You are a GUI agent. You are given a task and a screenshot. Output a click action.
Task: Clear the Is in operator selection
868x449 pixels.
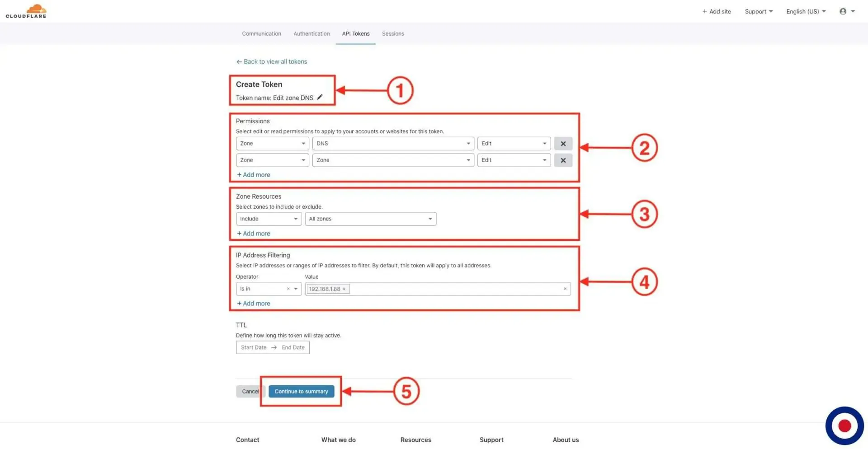tap(288, 289)
